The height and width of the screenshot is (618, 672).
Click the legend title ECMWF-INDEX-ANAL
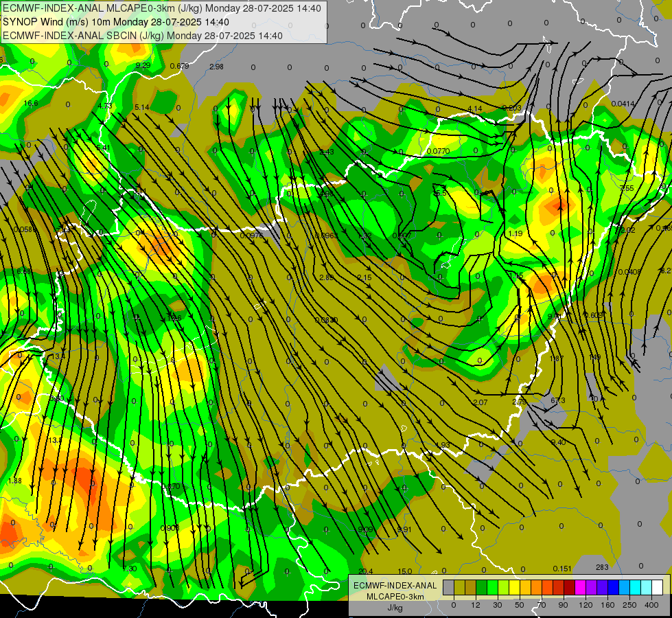tap(395, 586)
